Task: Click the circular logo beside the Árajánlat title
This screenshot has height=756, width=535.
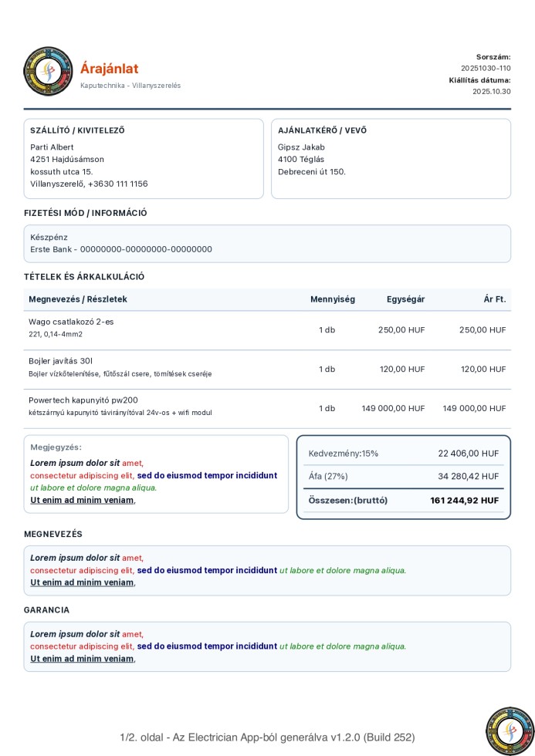Action: click(x=48, y=71)
